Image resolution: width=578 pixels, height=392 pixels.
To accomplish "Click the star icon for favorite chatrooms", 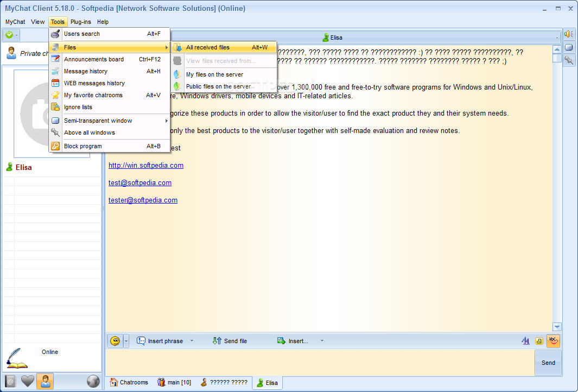I will [56, 95].
